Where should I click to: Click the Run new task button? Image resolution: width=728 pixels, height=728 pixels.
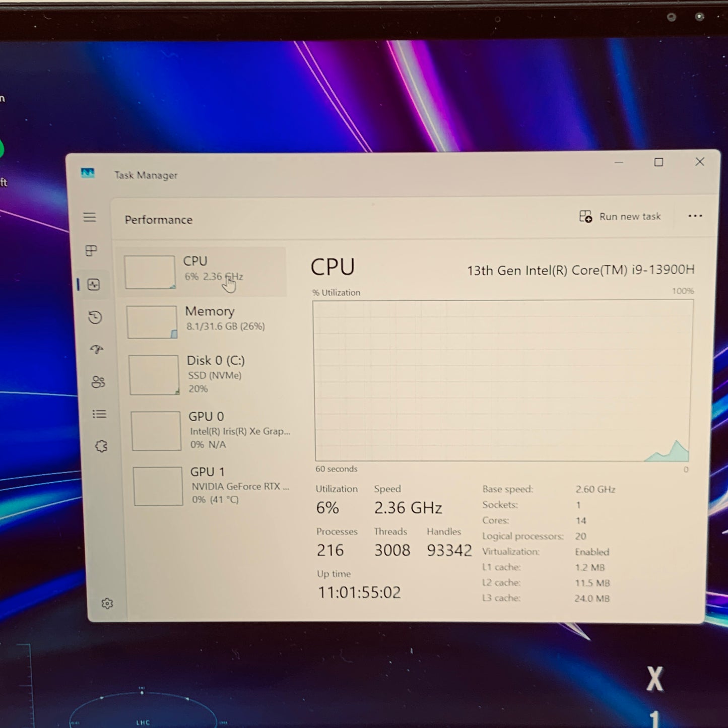tap(620, 217)
